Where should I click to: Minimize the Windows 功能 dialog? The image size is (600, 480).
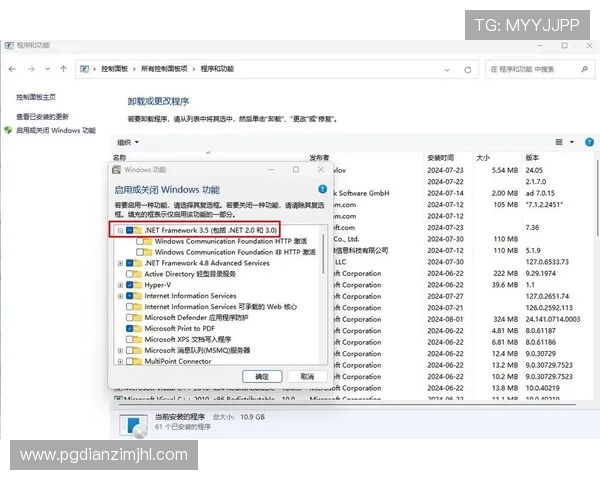[x=271, y=170]
